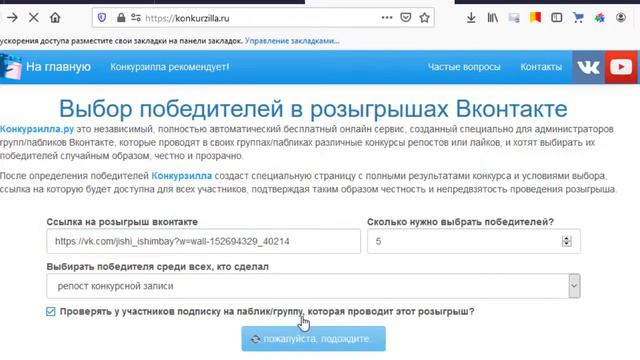The height and width of the screenshot is (360, 640).
Task: Open Firefox account menu
Action: (x=620, y=18)
